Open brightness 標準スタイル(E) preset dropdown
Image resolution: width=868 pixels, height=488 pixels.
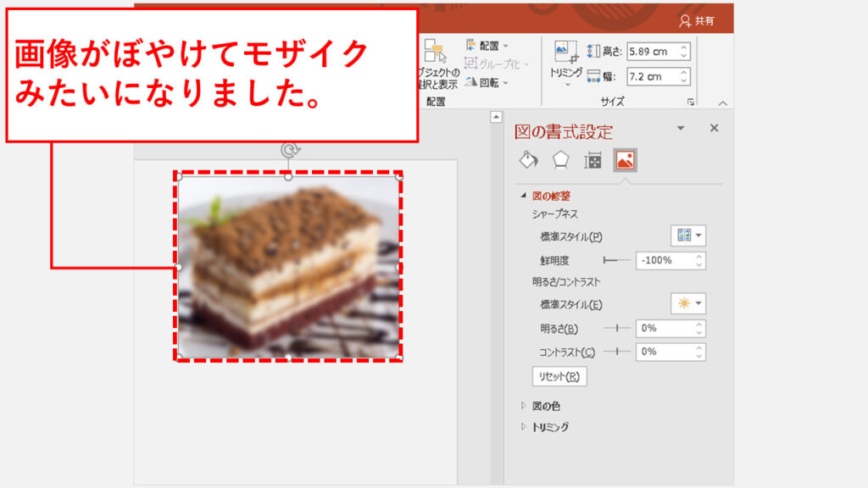coord(688,304)
